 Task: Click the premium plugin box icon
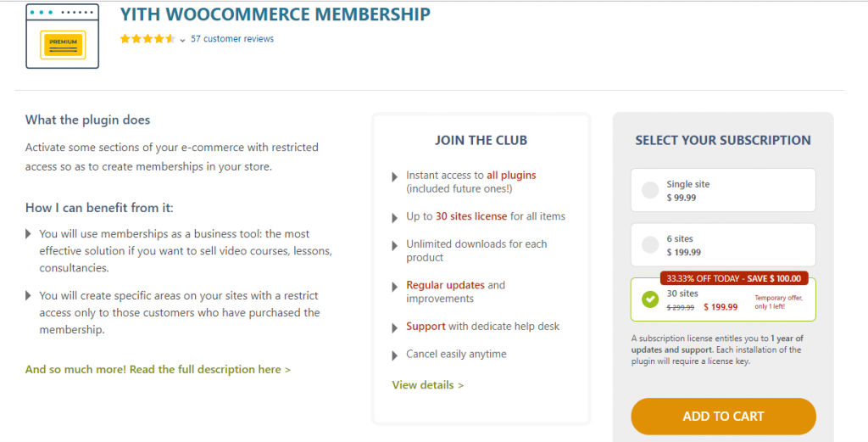[x=62, y=36]
